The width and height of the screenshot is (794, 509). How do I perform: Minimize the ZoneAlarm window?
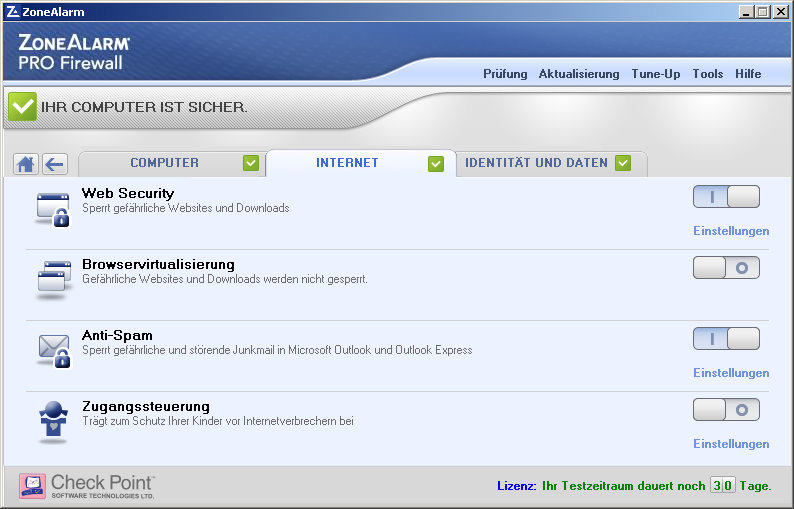coord(745,12)
